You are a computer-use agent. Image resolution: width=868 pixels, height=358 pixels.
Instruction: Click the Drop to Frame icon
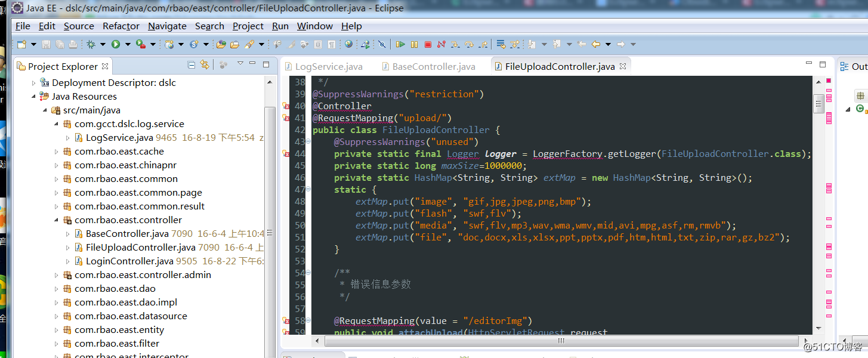point(501,44)
